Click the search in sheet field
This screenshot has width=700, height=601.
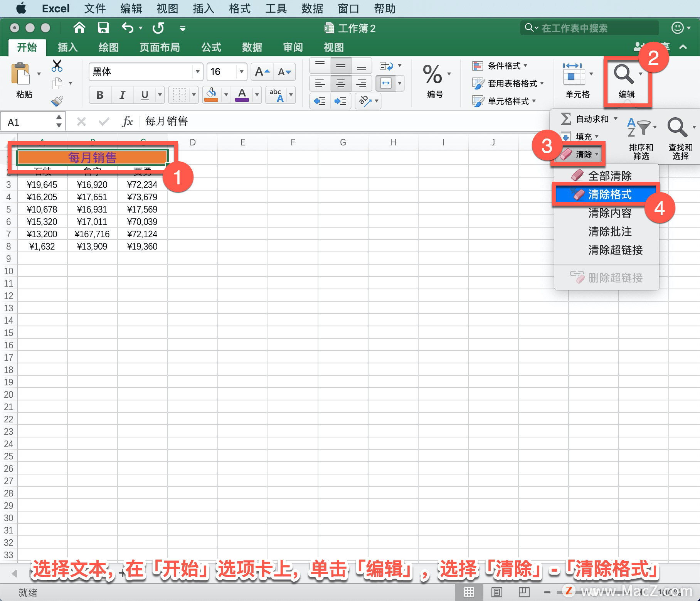(590, 28)
